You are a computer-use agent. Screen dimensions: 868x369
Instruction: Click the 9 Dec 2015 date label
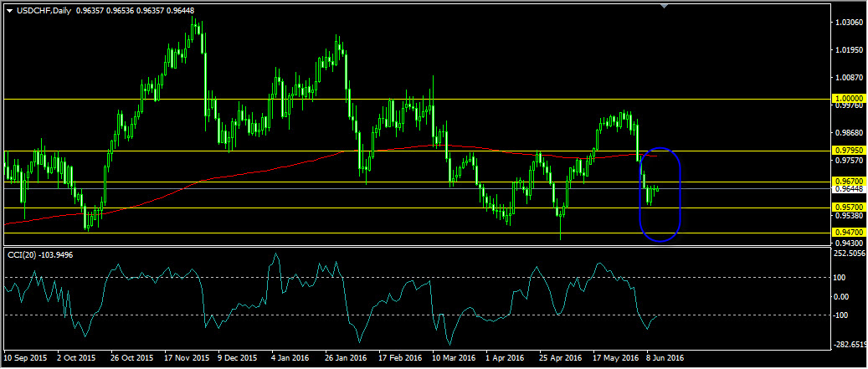click(x=238, y=358)
